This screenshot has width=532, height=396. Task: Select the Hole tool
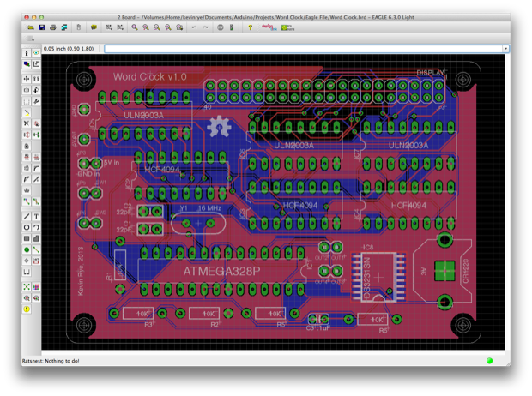27,261
